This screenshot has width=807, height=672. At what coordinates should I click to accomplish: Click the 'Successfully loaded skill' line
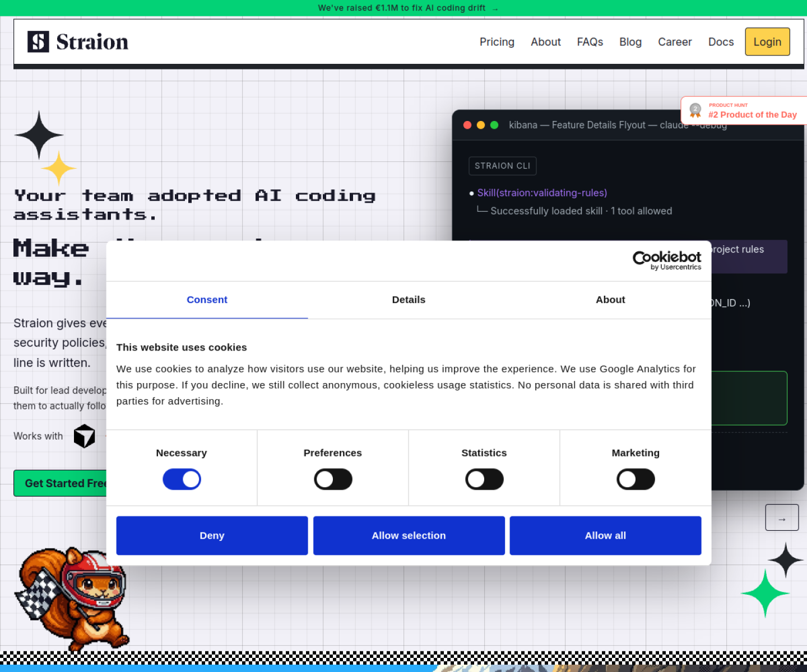pyautogui.click(x=581, y=211)
